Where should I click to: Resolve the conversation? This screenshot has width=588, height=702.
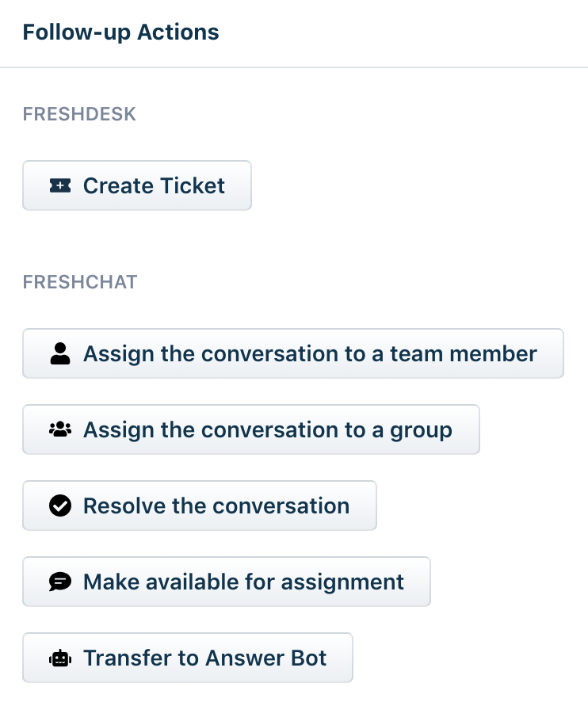pos(199,506)
